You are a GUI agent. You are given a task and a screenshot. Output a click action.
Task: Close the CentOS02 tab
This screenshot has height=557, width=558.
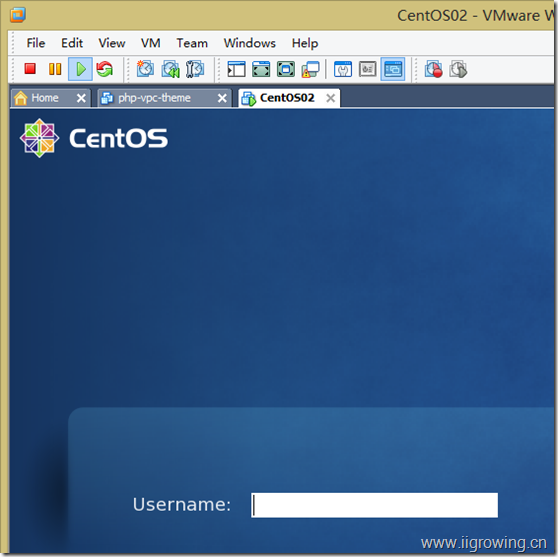331,98
